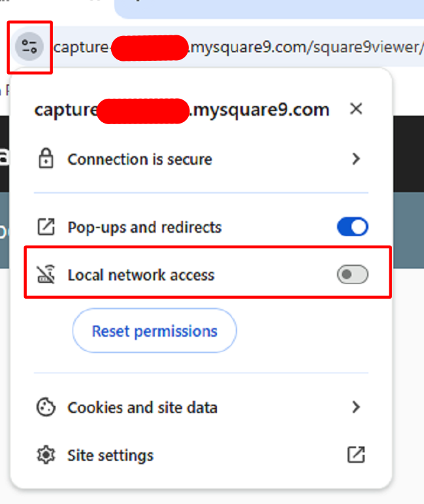The width and height of the screenshot is (424, 504).
Task: Disable the Pop-ups and redirects toggle
Action: [353, 227]
